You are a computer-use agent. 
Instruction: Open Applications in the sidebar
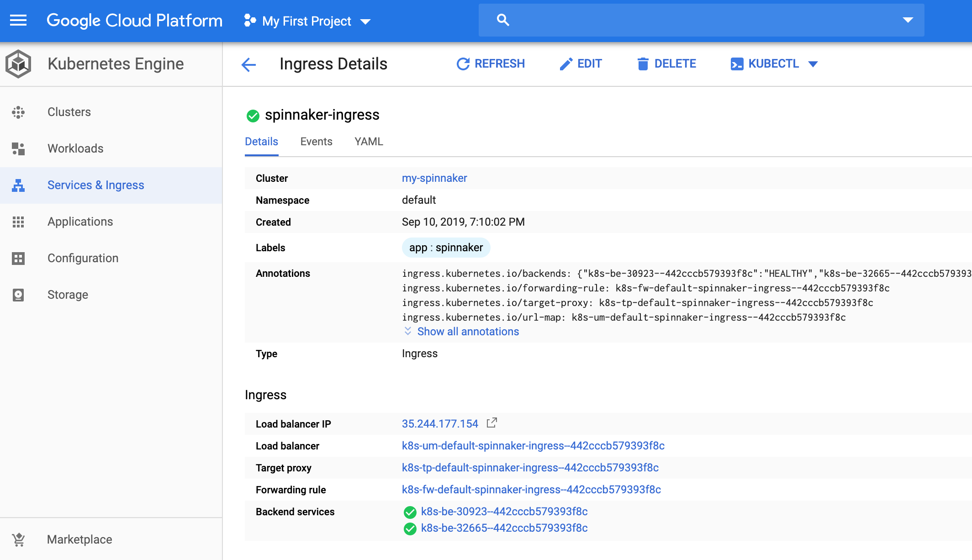pyautogui.click(x=80, y=222)
